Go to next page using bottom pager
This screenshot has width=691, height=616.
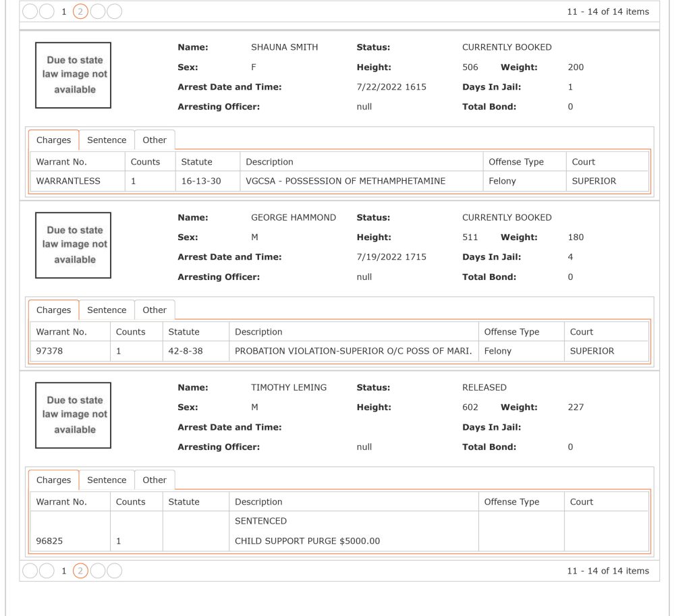point(98,571)
